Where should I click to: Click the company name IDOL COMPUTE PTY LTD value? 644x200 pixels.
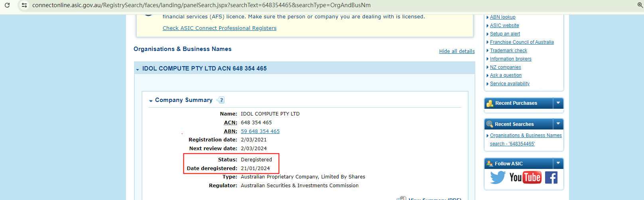tap(270, 114)
